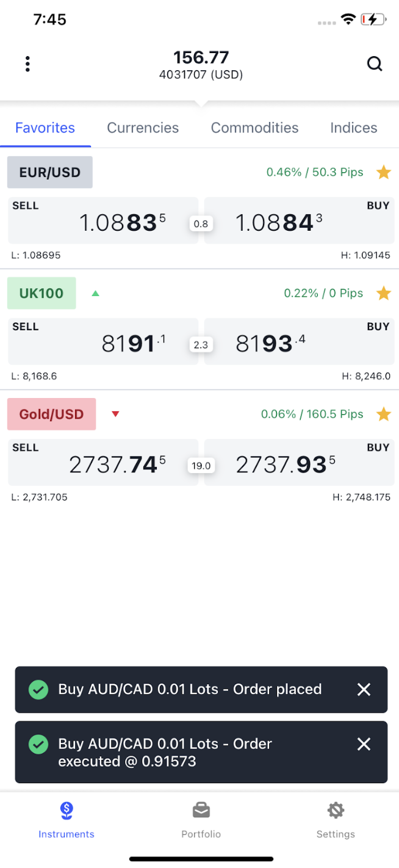
Task: Open the EUR/USD instrument label
Action: (x=50, y=173)
